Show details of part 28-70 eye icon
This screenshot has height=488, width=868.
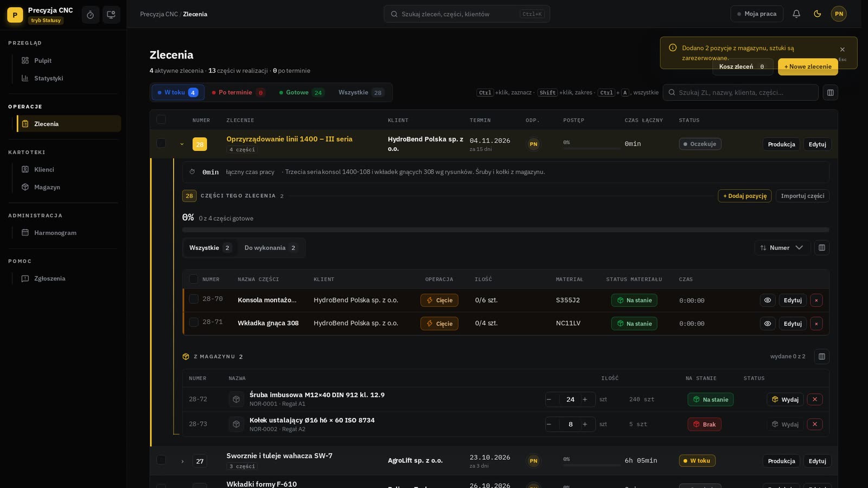coord(767,300)
